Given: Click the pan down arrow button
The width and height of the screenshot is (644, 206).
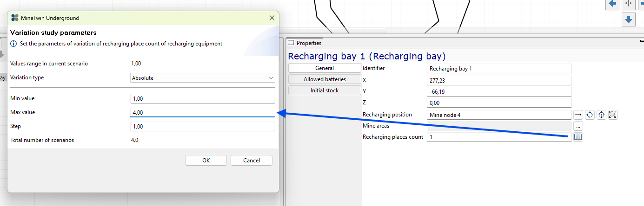Looking at the screenshot, I should (628, 19).
